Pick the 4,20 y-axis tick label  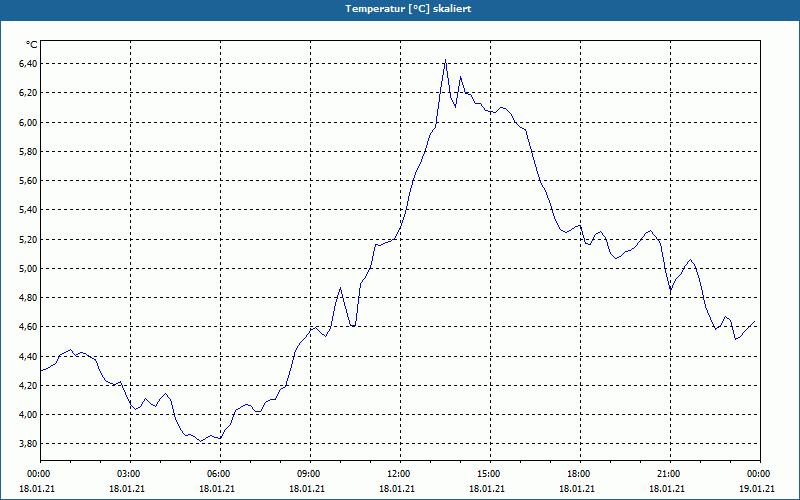tap(28, 385)
